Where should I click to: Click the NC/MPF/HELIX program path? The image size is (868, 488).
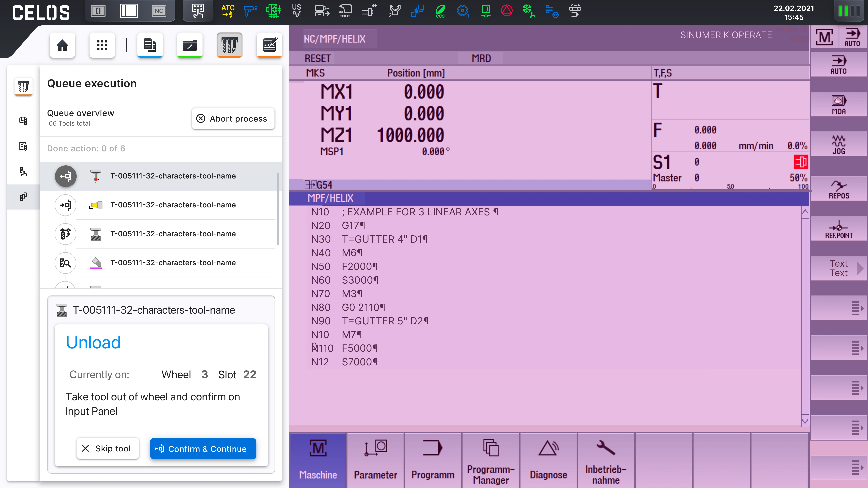click(x=334, y=39)
